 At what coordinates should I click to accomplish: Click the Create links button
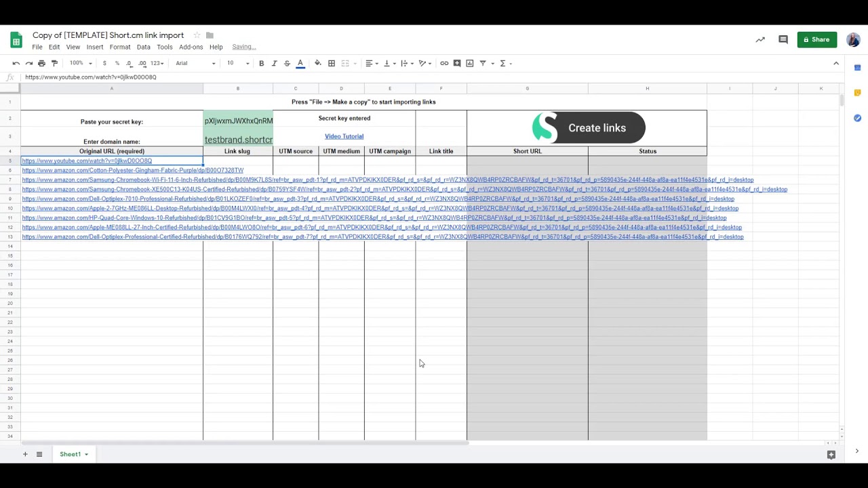pos(589,127)
